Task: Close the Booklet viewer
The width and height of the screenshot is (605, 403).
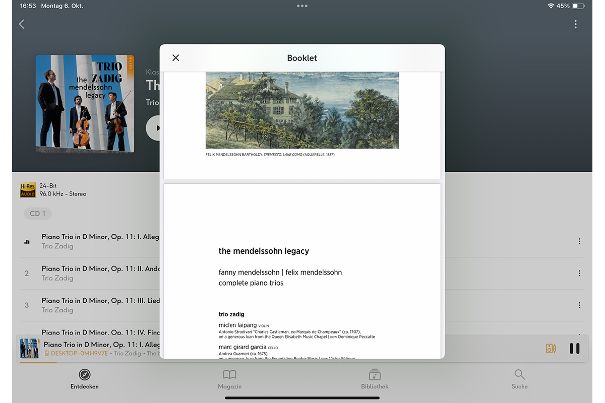Action: tap(176, 58)
